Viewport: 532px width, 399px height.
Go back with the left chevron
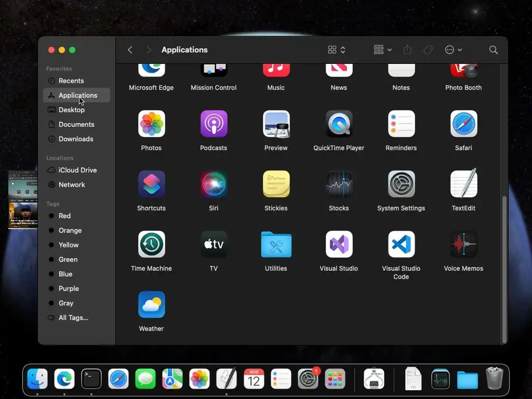click(130, 50)
